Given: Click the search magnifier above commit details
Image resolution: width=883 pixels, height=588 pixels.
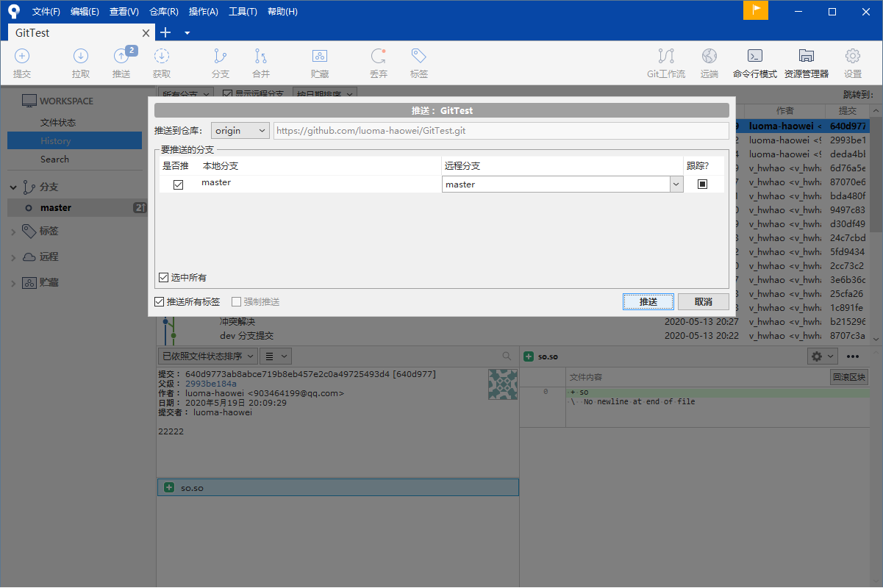Looking at the screenshot, I should click(507, 356).
